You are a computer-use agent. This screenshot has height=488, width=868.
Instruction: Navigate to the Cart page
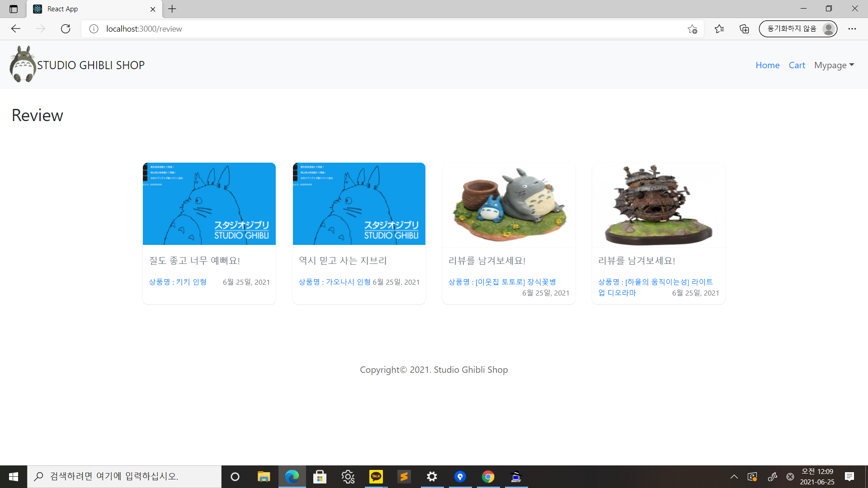click(797, 65)
